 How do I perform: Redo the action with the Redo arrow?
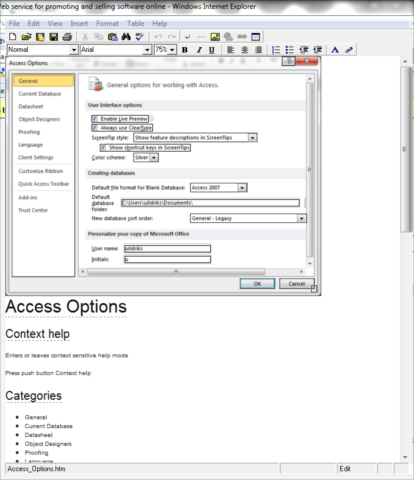pyautogui.click(x=172, y=37)
